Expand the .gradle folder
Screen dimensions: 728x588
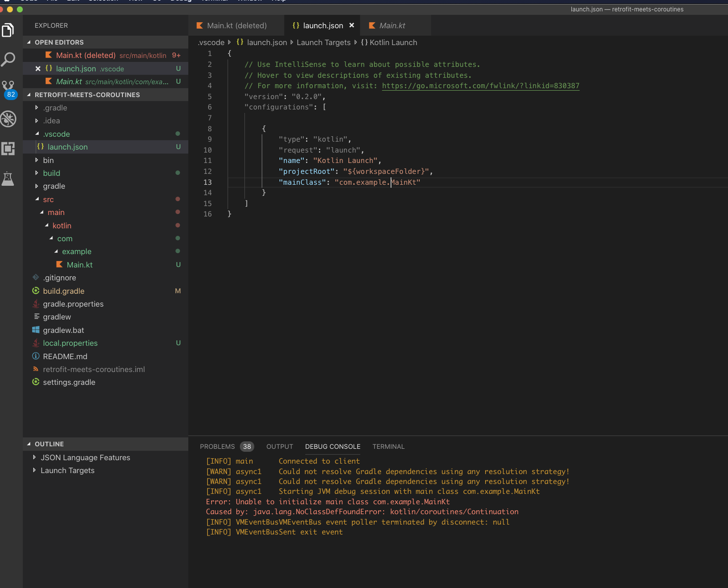click(37, 107)
